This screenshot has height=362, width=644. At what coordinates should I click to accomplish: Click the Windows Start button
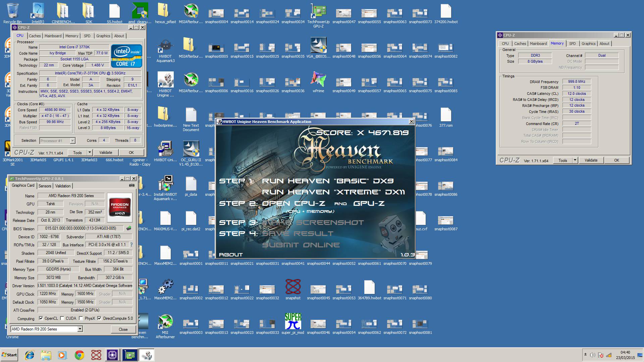click(9, 355)
